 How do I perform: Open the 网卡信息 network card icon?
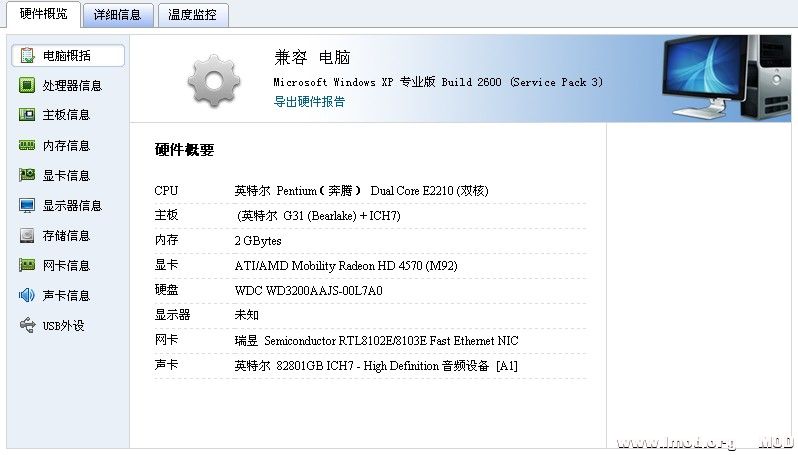[x=27, y=265]
